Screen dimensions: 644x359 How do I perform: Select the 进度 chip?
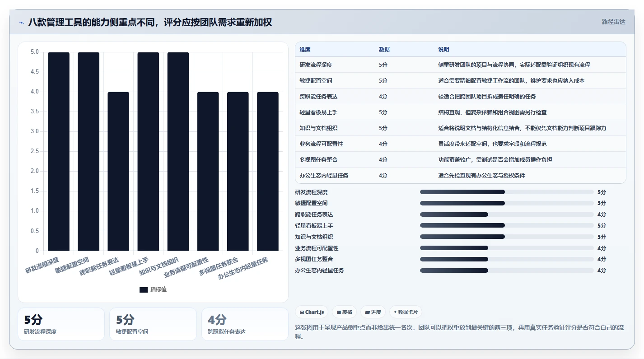coord(373,312)
